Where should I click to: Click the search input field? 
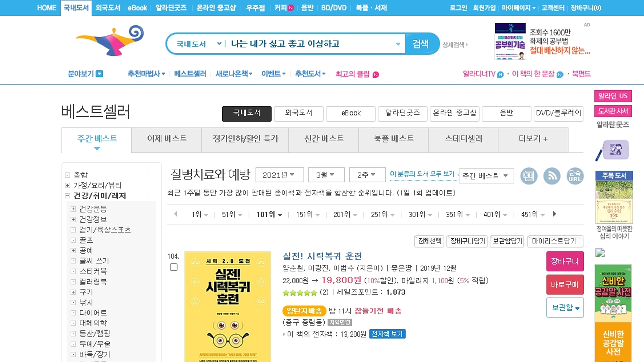(x=312, y=44)
